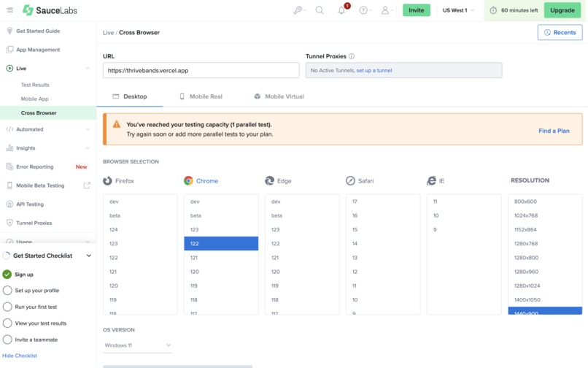Open Test Results in sidebar

tap(35, 85)
